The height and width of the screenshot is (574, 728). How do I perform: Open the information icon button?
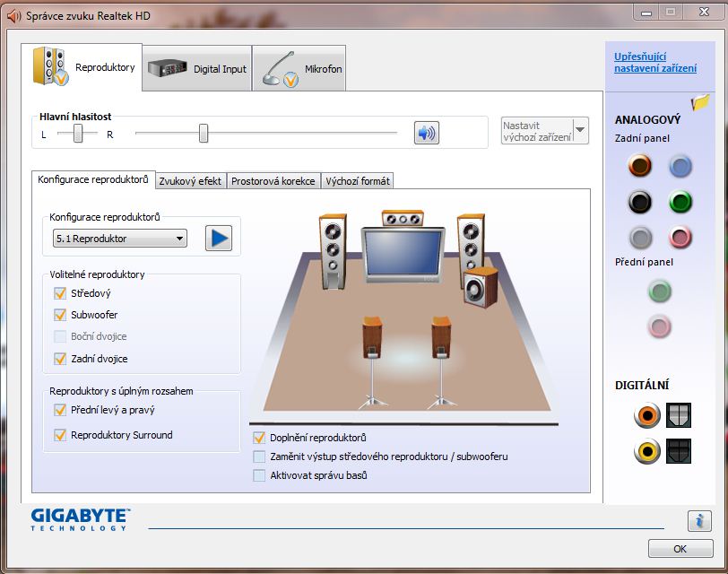[x=698, y=520]
